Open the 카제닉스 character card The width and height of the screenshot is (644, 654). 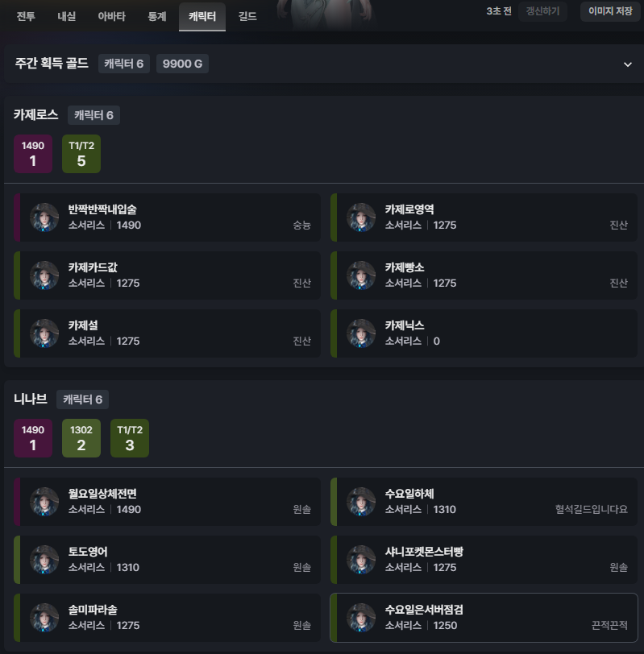(484, 333)
